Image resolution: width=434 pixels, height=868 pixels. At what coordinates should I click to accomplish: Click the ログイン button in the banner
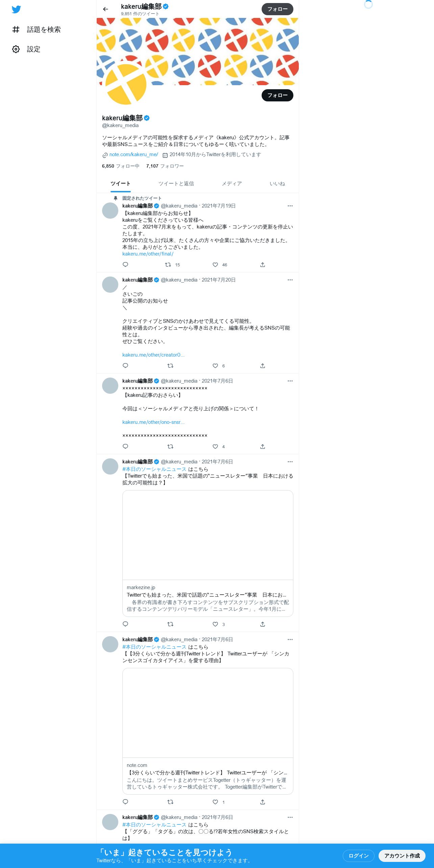click(359, 855)
